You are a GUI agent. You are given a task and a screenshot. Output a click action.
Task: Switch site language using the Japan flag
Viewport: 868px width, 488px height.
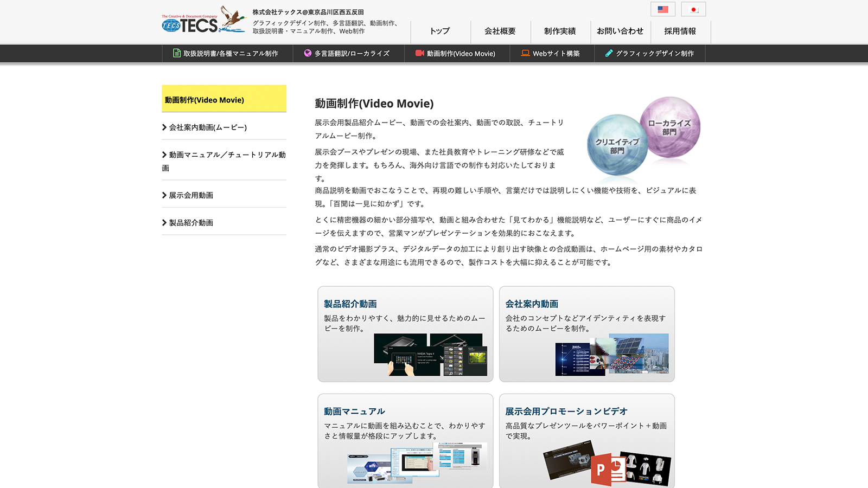(694, 9)
